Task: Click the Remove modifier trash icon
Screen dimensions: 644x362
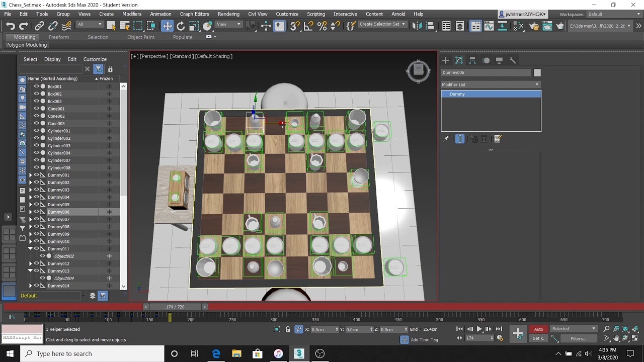Action: click(484, 139)
